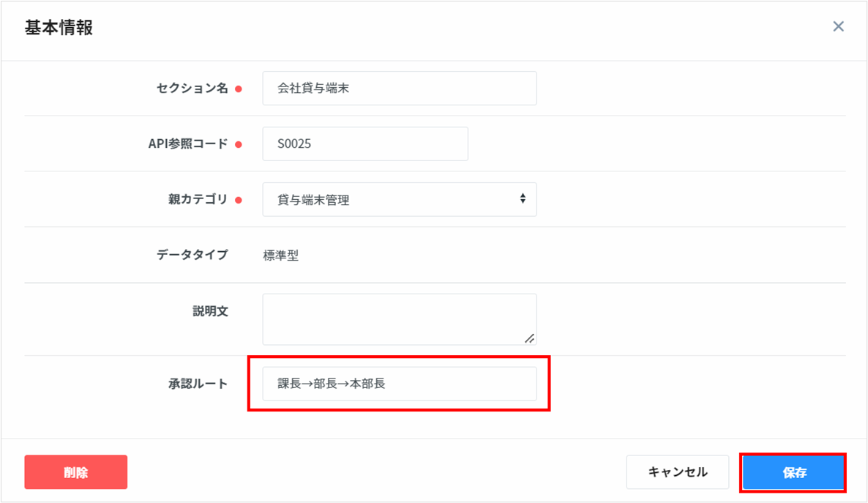Close the 基本情報 dialog with the X
The width and height of the screenshot is (868, 503).
point(838,27)
